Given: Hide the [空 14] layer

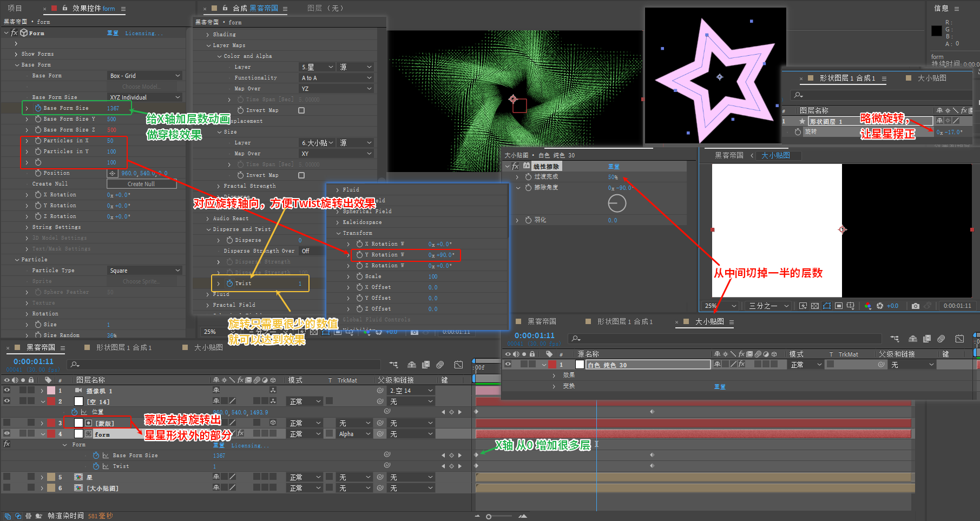Looking at the screenshot, I should coord(7,401).
